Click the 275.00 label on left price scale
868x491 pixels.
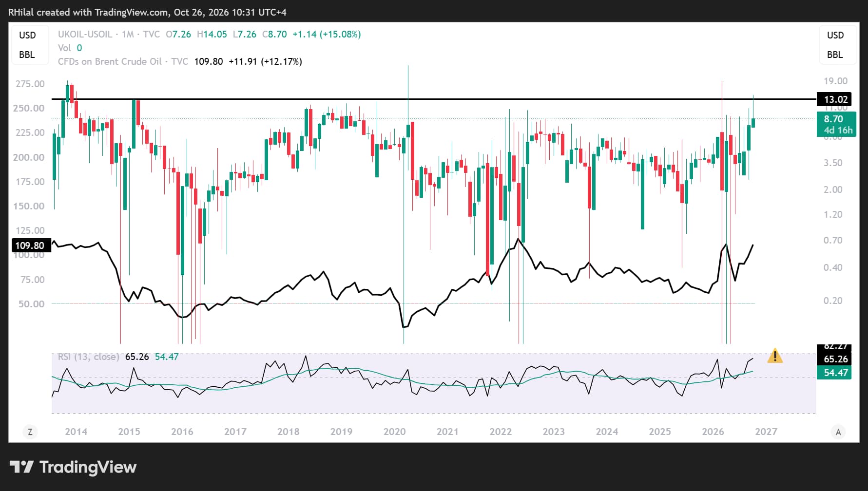(30, 84)
